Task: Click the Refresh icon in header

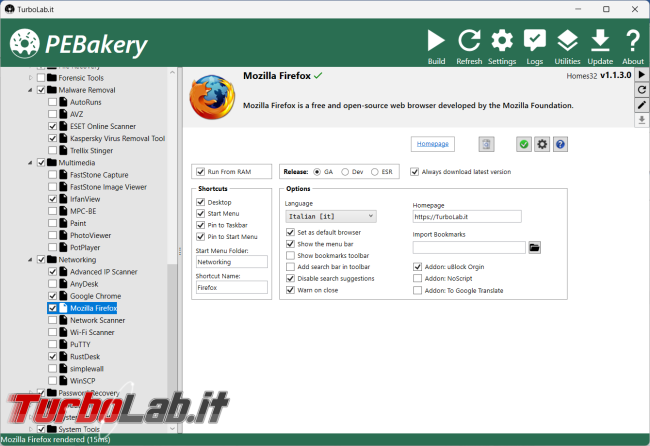Action: tap(469, 41)
